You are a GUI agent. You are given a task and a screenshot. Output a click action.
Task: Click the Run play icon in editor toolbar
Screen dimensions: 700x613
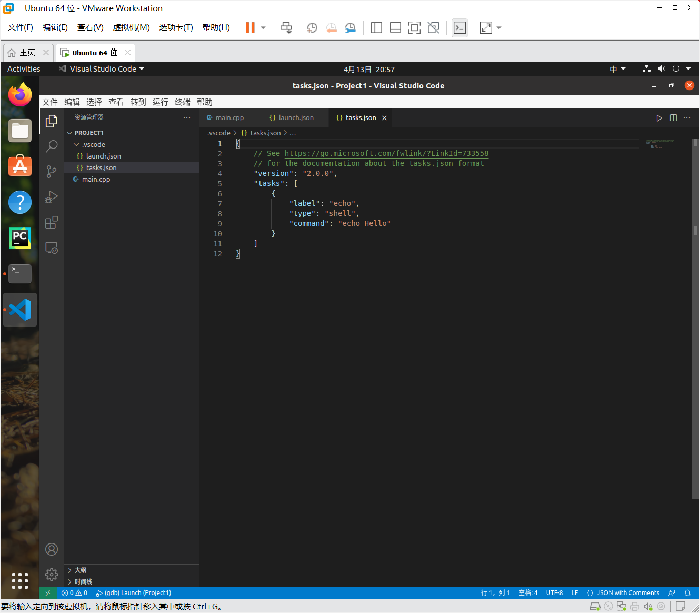tap(659, 118)
